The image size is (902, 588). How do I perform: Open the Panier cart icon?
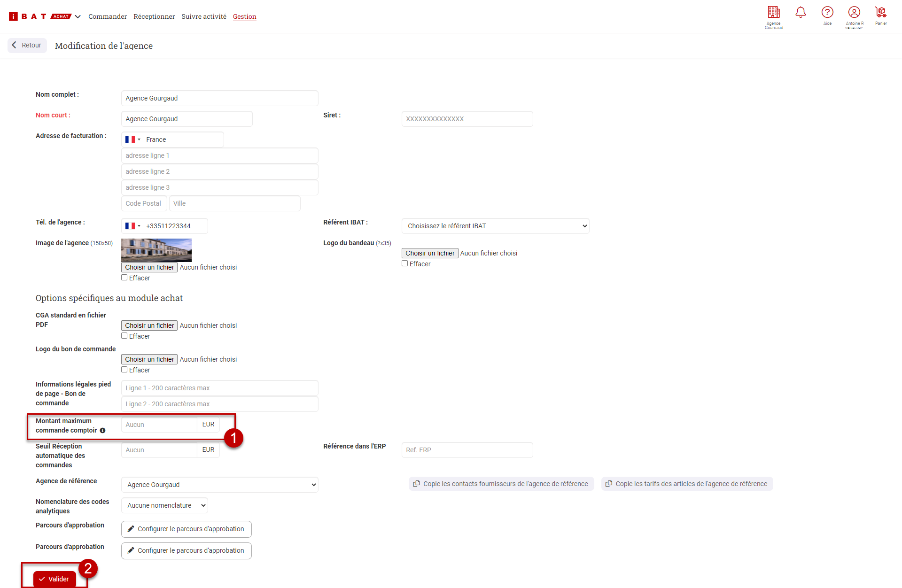coord(881,13)
